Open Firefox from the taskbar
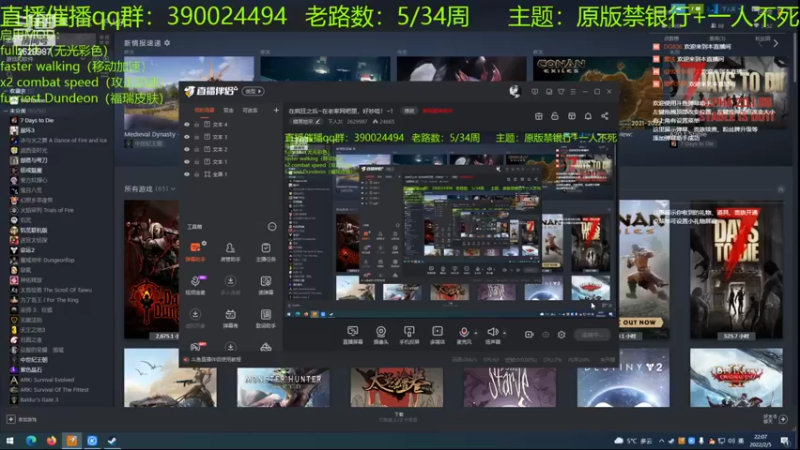Screen dimensions: 800x450 [x=51, y=441]
